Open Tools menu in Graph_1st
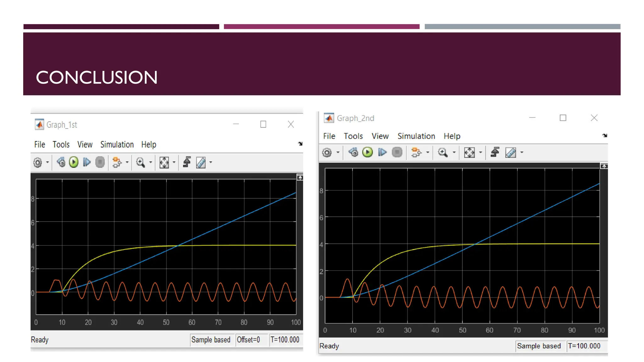The image size is (644, 362). tap(61, 145)
